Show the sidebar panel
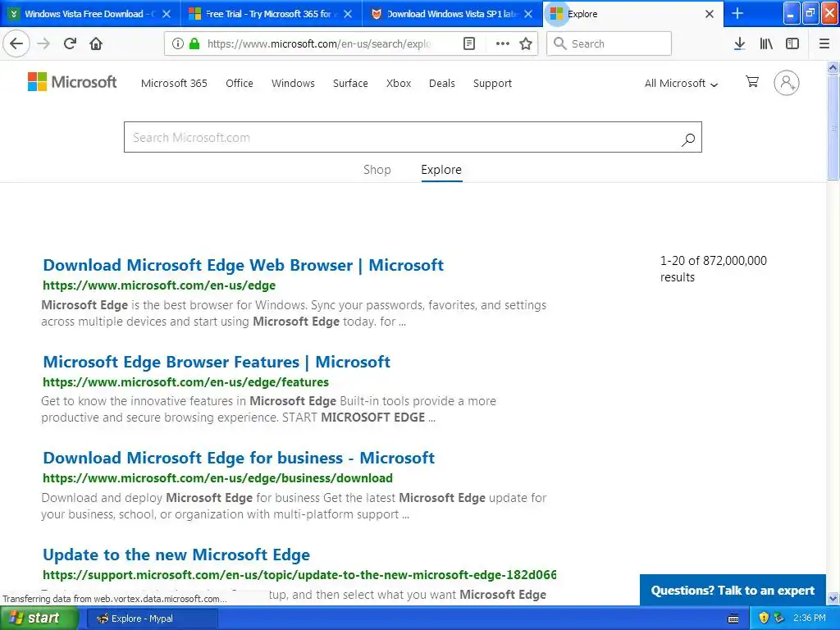 click(792, 43)
